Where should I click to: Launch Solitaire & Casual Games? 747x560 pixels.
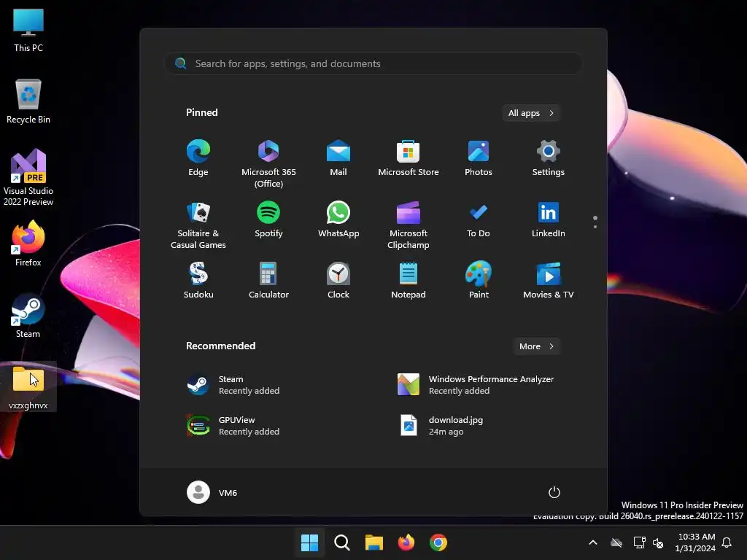198,225
